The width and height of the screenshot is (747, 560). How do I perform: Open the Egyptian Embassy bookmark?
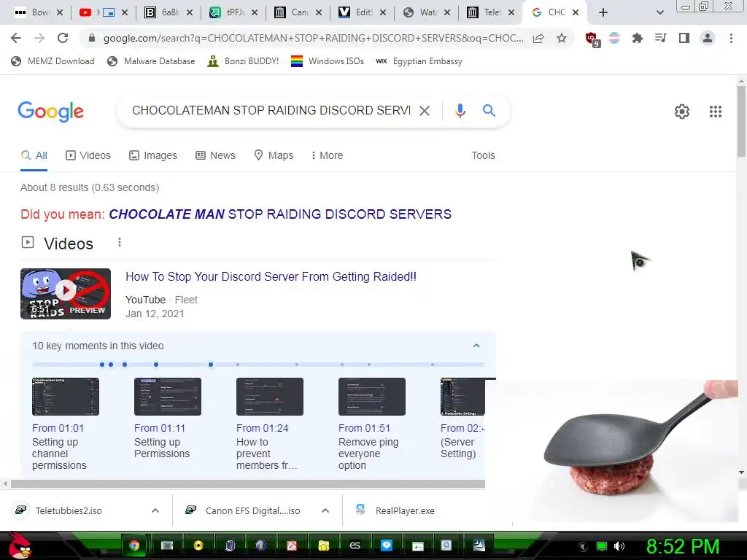pos(419,61)
